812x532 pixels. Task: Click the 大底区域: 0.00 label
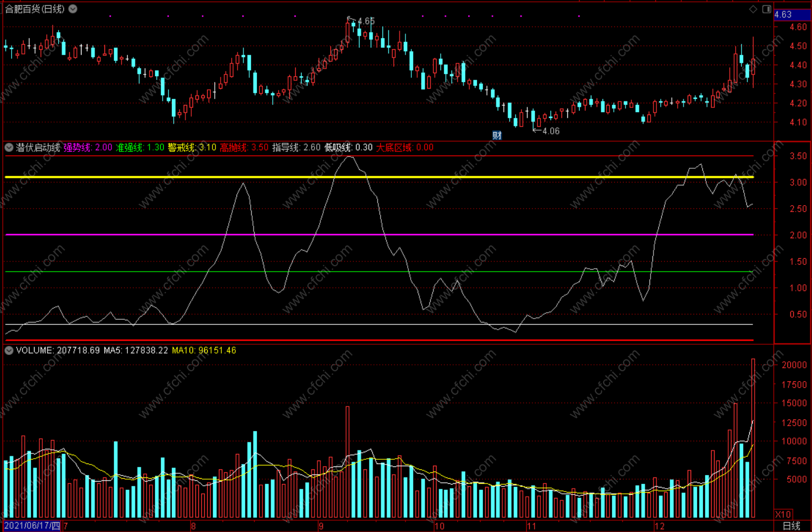[x=405, y=147]
